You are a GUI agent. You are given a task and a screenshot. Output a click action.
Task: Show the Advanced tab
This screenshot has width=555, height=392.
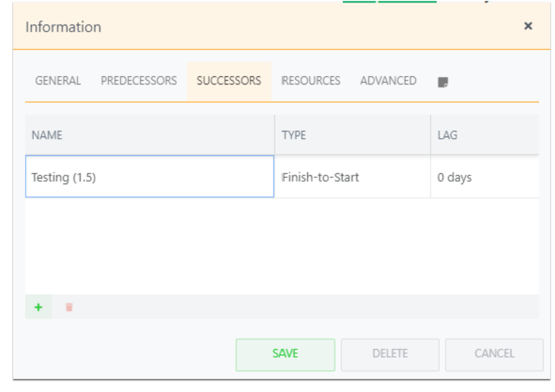[388, 81]
